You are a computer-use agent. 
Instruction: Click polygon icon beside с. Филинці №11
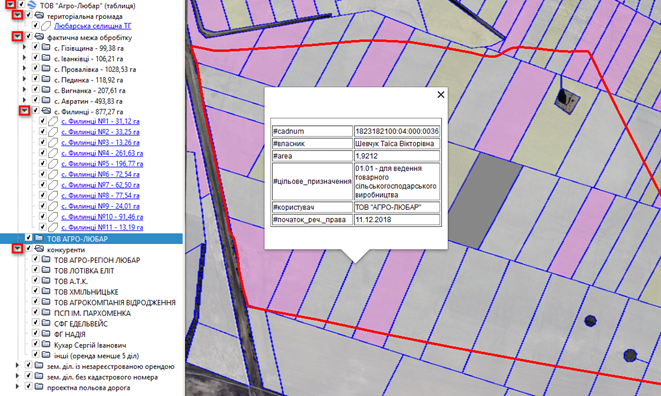(x=53, y=227)
